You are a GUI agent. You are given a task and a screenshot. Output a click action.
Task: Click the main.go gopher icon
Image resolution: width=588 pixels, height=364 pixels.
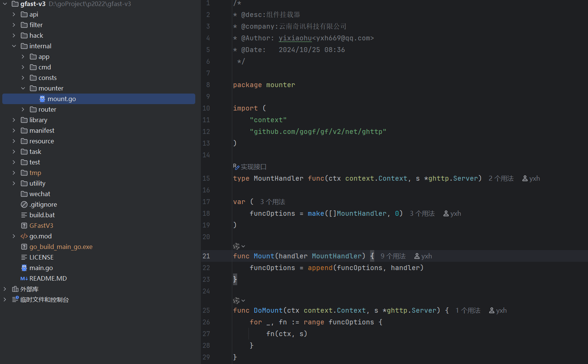click(24, 268)
